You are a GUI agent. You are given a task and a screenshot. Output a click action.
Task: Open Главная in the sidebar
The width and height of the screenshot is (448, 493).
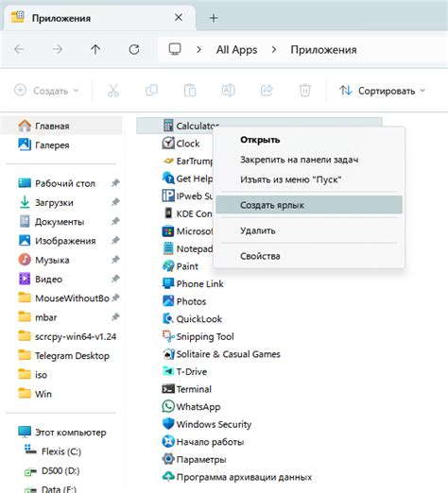click(61, 126)
